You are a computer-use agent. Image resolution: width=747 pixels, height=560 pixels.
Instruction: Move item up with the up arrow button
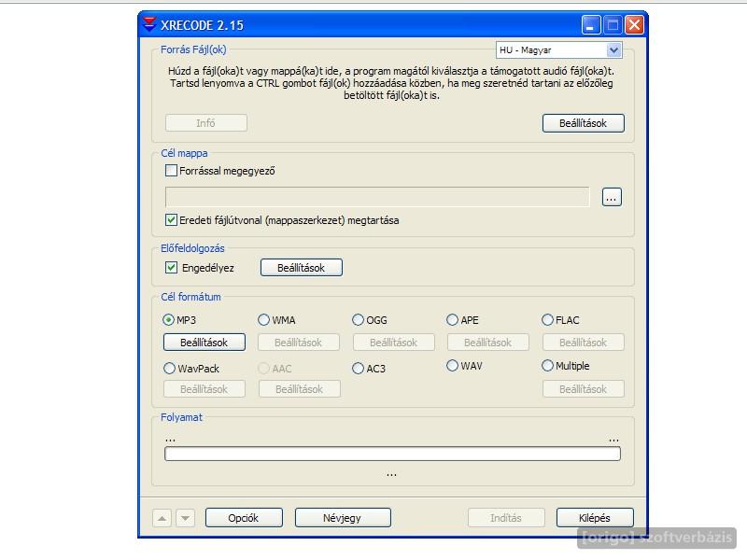pyautogui.click(x=162, y=518)
